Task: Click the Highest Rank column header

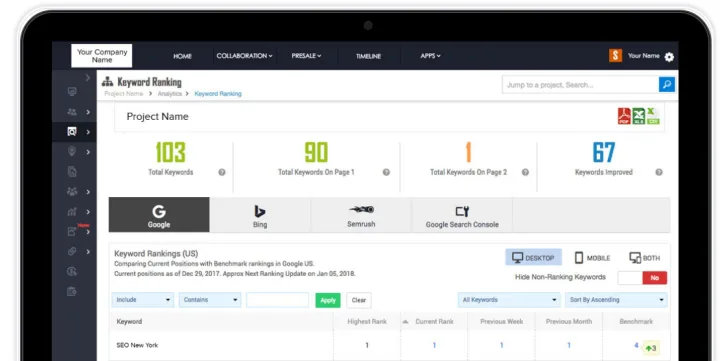Action: point(367,322)
